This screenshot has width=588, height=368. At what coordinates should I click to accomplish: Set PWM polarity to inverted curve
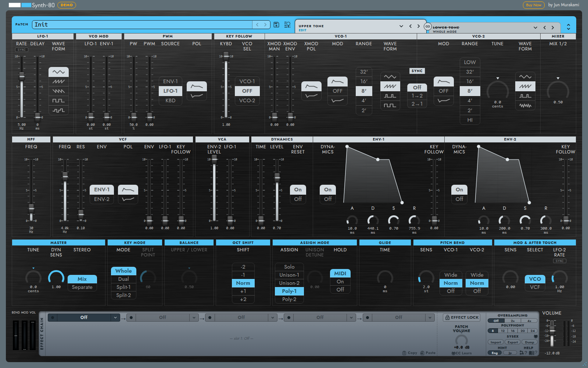click(197, 96)
